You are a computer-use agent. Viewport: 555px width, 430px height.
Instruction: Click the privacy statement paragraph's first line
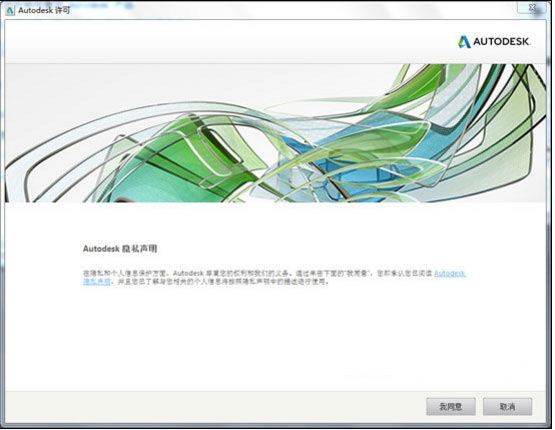(274, 274)
